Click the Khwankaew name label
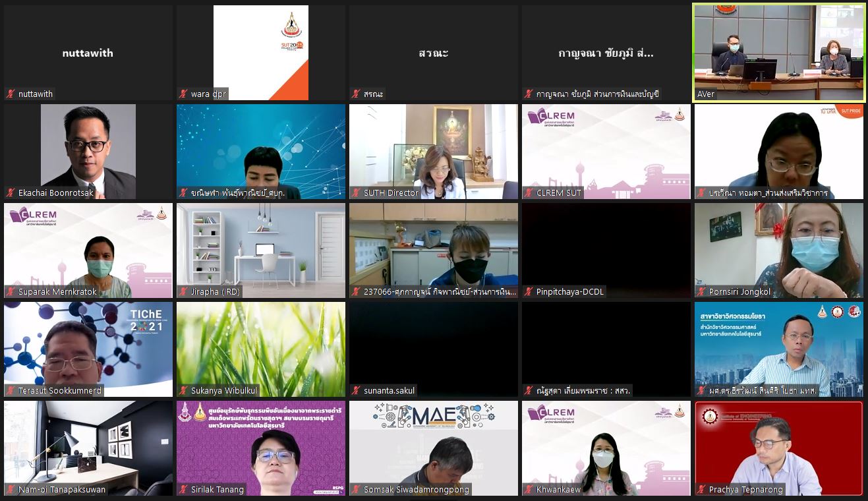 559,490
